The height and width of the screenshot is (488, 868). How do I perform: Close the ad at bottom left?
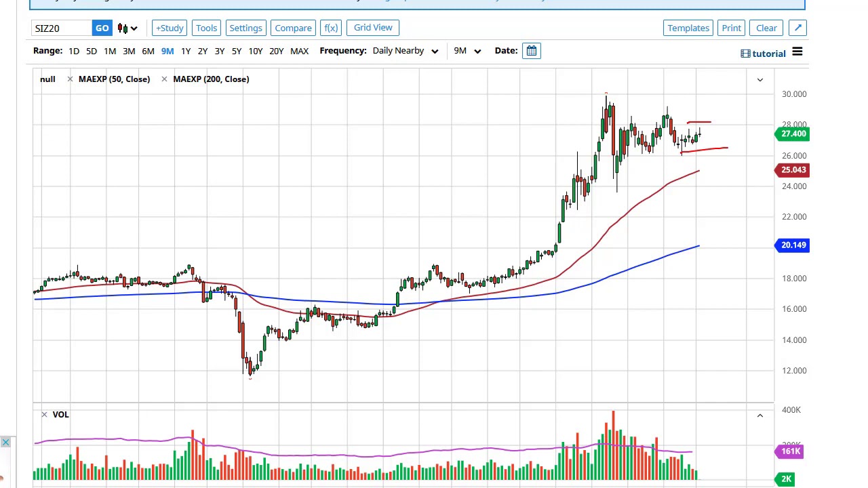[5, 443]
